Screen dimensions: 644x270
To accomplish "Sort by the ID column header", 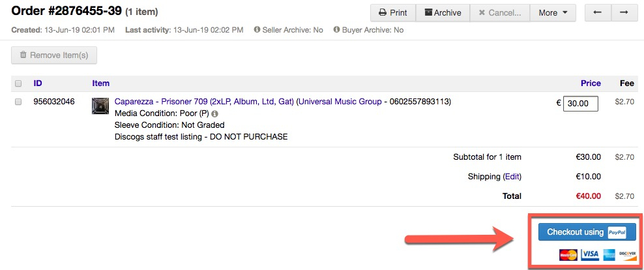I will click(x=38, y=83).
